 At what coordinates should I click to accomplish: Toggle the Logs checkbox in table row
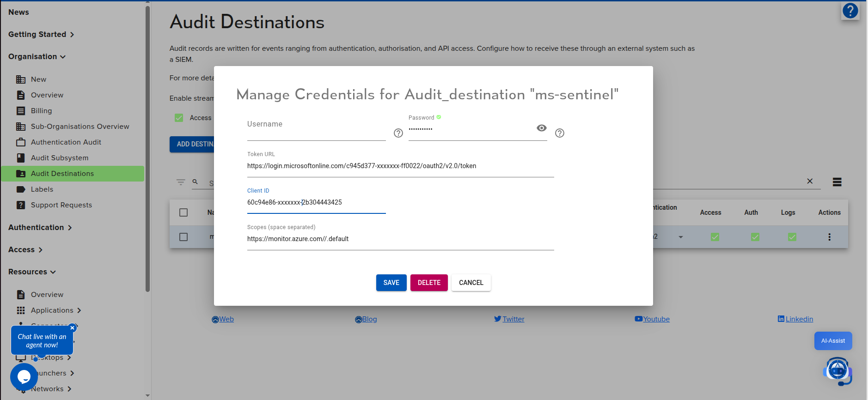pyautogui.click(x=792, y=237)
